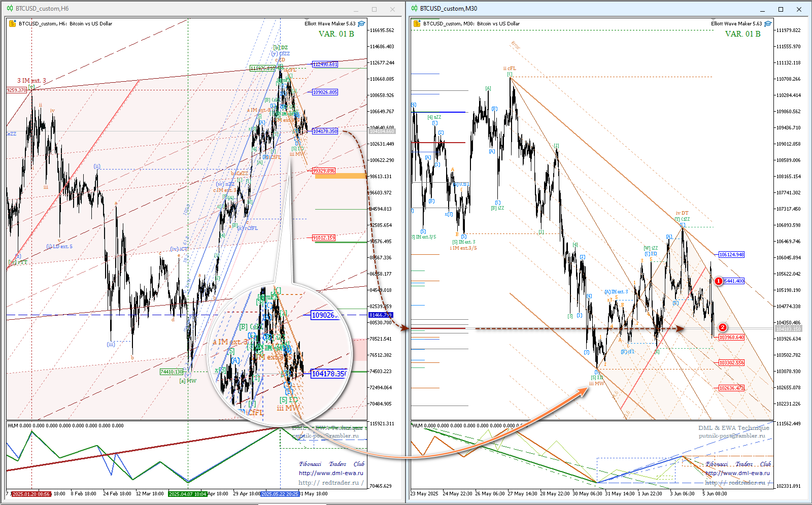
Task: Click Elliott Wave Maker graduation cap icon, M30 chart
Action: click(768, 24)
